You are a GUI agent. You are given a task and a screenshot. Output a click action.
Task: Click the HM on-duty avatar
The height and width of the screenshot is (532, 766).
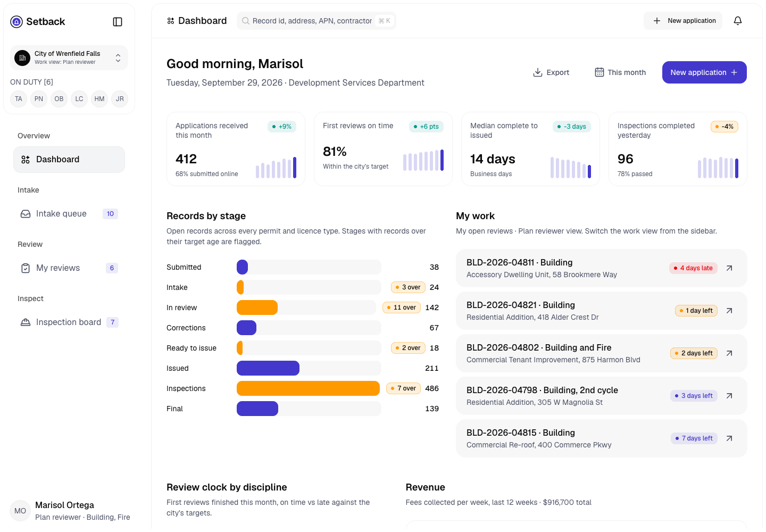tap(99, 99)
